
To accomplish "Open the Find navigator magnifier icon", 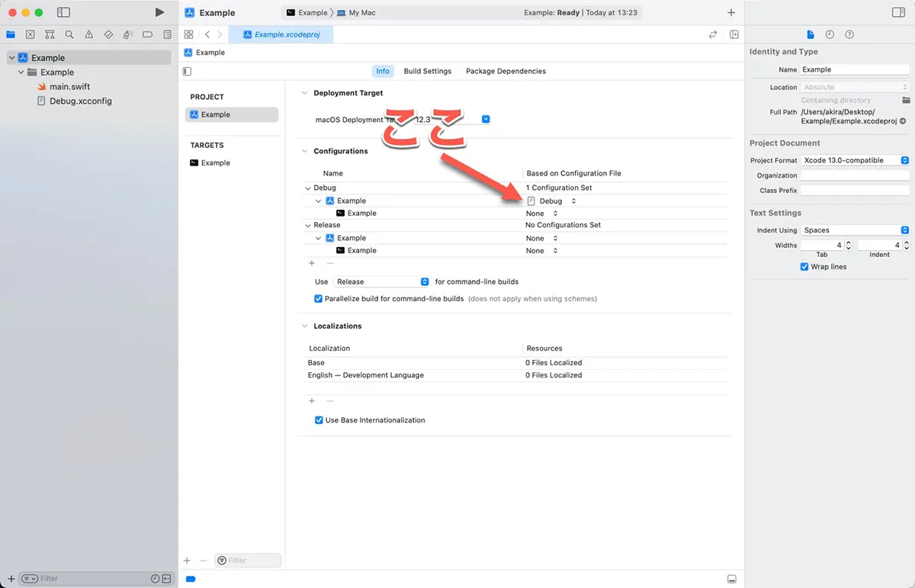I will click(69, 34).
